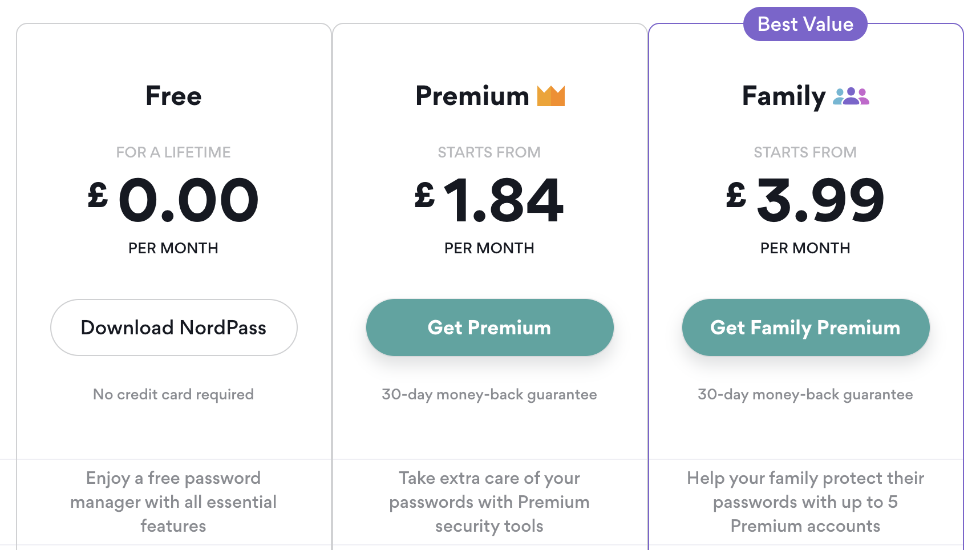Select the Best Value badge

pyautogui.click(x=805, y=24)
